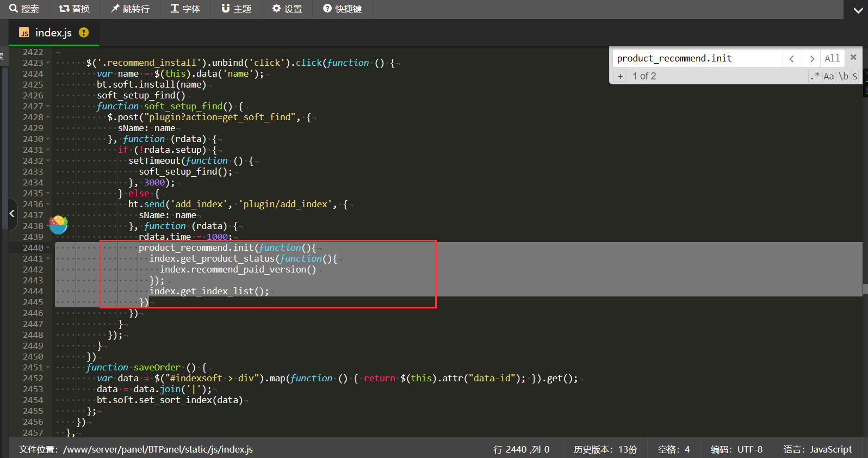Close the search box
This screenshot has height=458, width=868.
pyautogui.click(x=853, y=57)
